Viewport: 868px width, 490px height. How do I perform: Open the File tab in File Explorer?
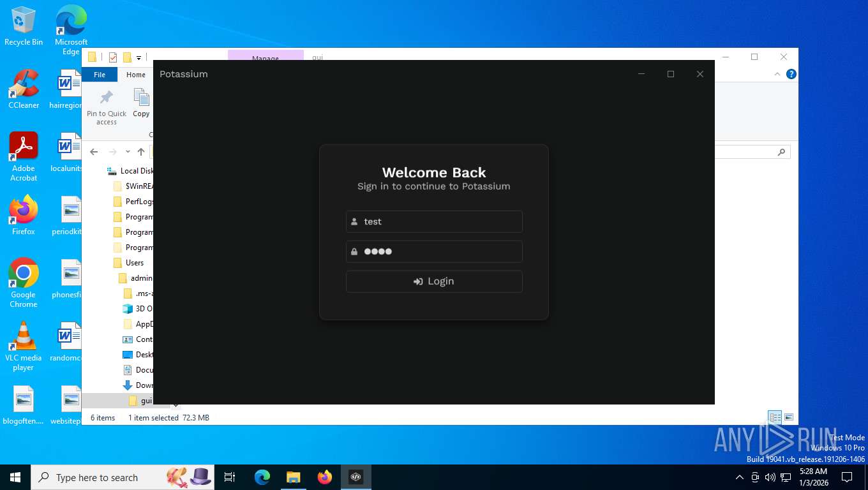100,75
